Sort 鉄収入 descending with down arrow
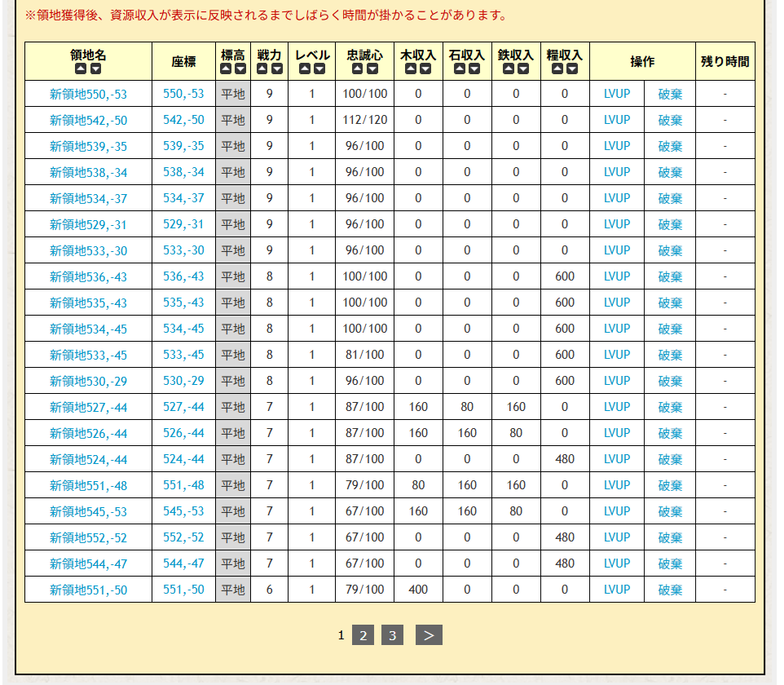The height and width of the screenshot is (685, 784). (x=523, y=69)
